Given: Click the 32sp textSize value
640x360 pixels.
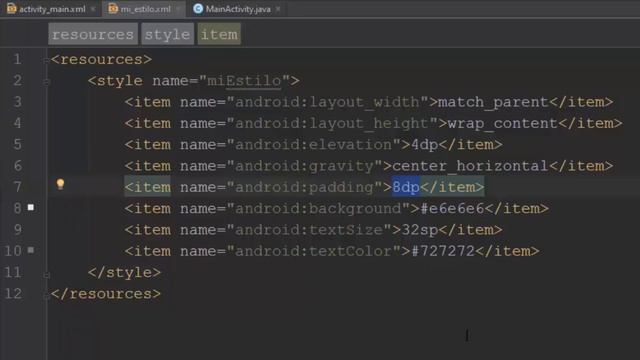Looking at the screenshot, I should [420, 230].
